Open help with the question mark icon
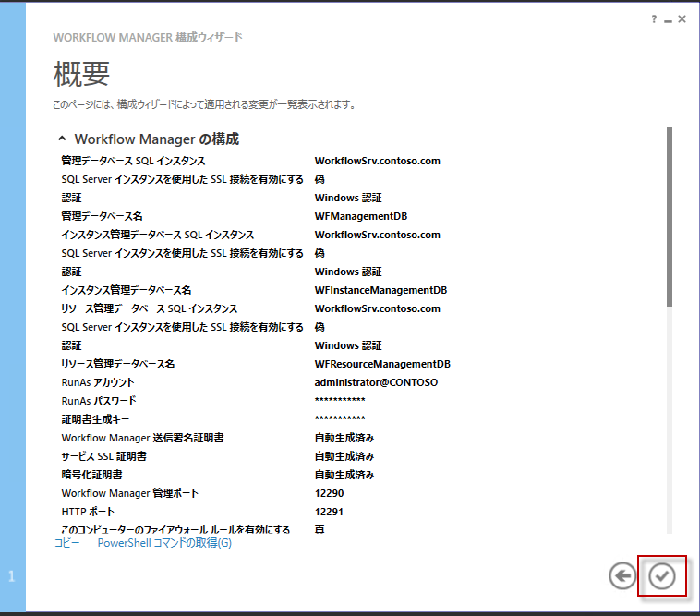Screen dimensions: 700x616 [x=654, y=19]
